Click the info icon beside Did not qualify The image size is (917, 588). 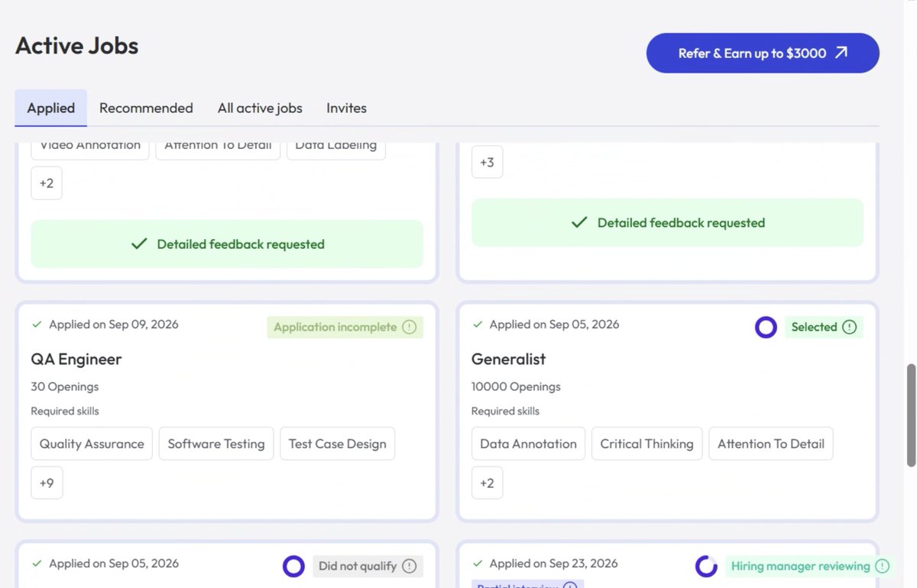click(x=409, y=566)
